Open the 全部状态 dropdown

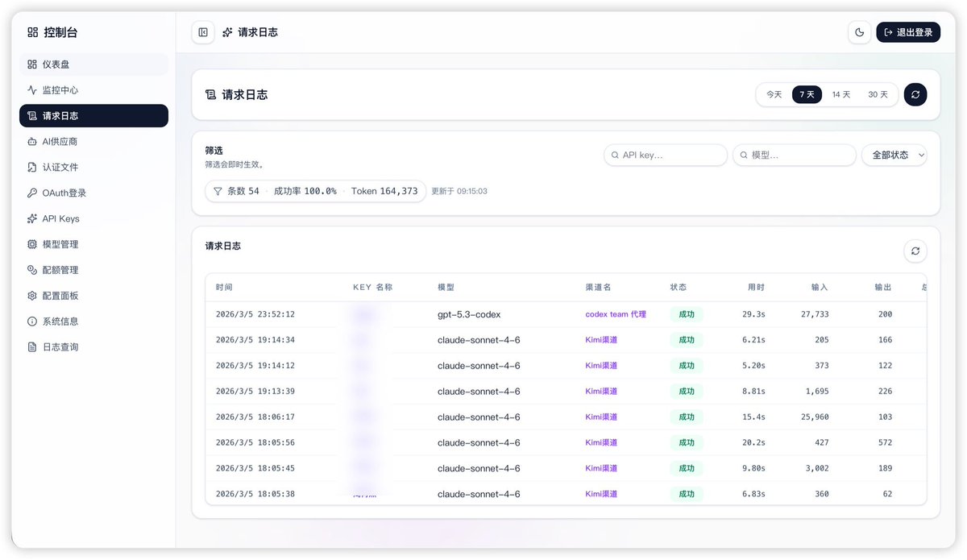894,155
